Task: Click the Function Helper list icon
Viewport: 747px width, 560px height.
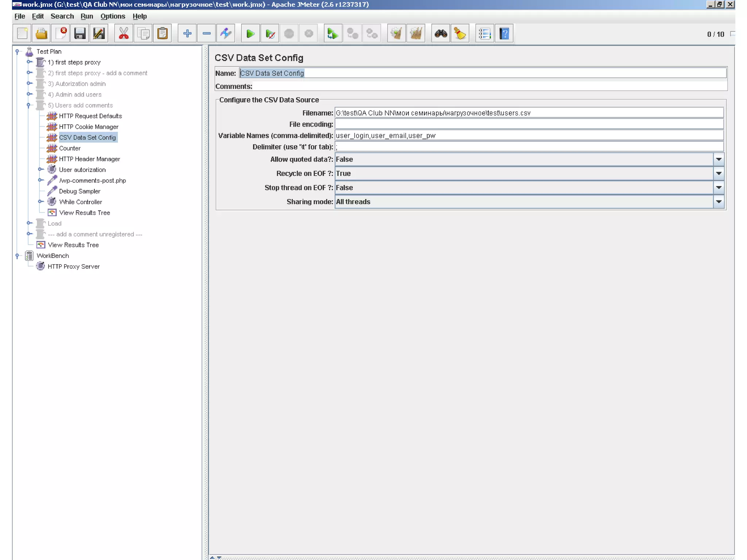Action: pos(484,34)
